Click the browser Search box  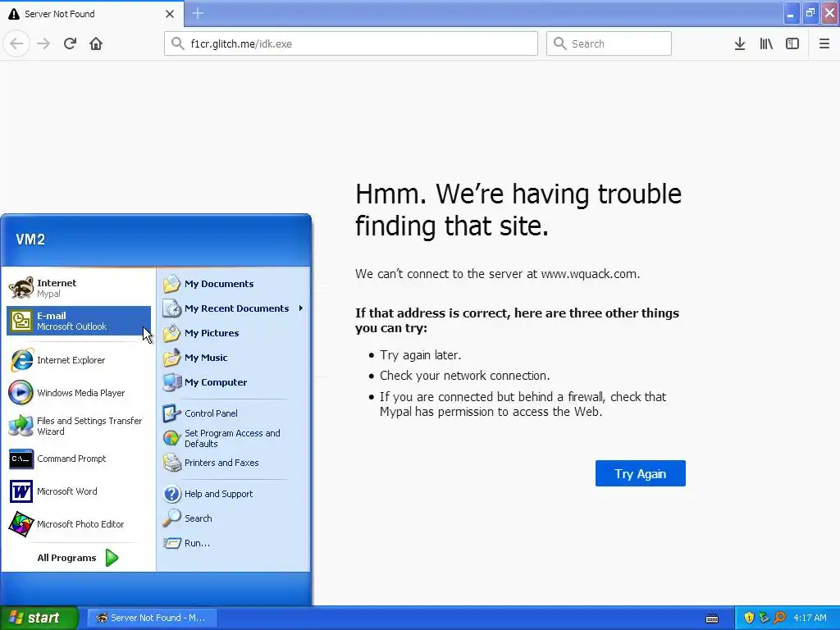609,43
